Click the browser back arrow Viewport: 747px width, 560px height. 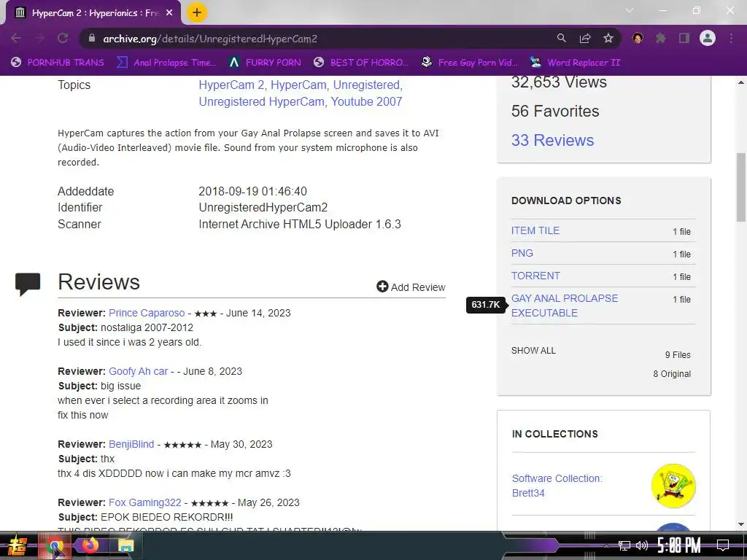pyautogui.click(x=16, y=38)
